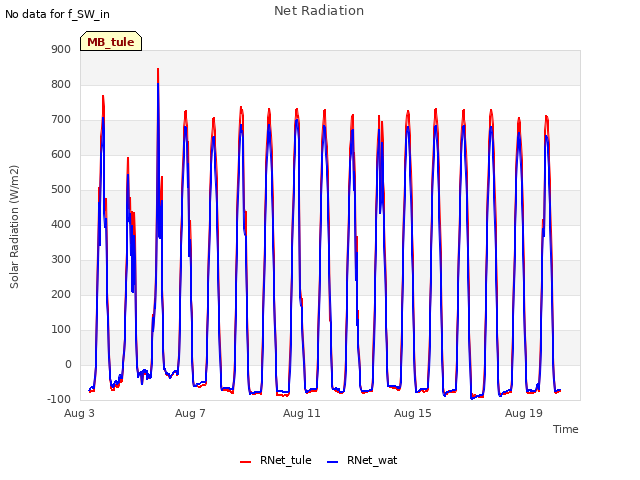640x480 pixels.
Task: Click the 500 y-axis tick label
Action: pos(61,189)
